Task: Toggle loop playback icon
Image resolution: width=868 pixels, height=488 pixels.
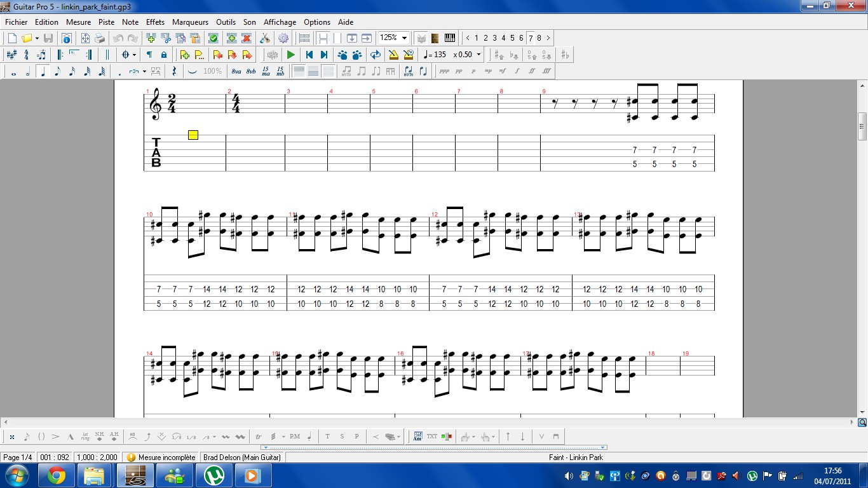Action: [376, 55]
